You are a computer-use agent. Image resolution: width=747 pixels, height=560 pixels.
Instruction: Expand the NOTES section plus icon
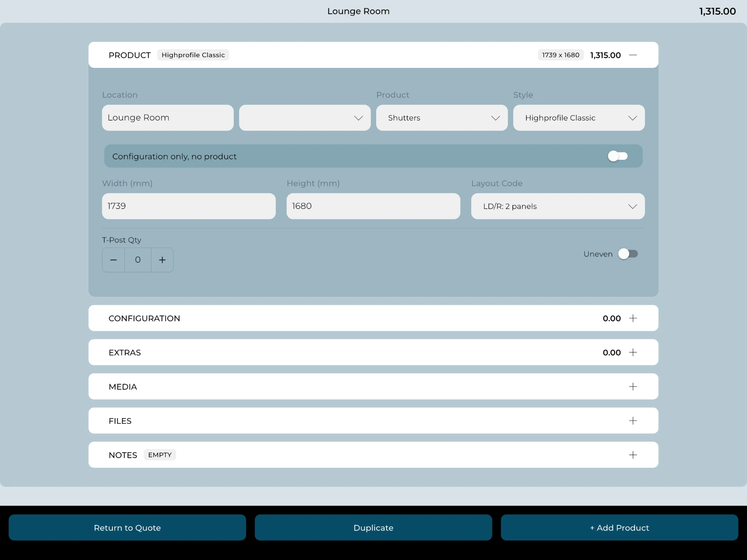[633, 455]
